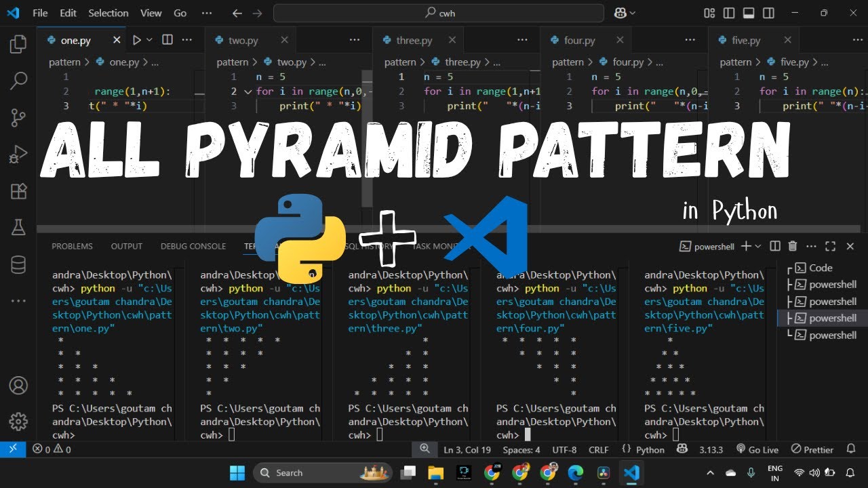Go back with the left arrow
The height and width of the screenshot is (488, 868).
coord(237,13)
